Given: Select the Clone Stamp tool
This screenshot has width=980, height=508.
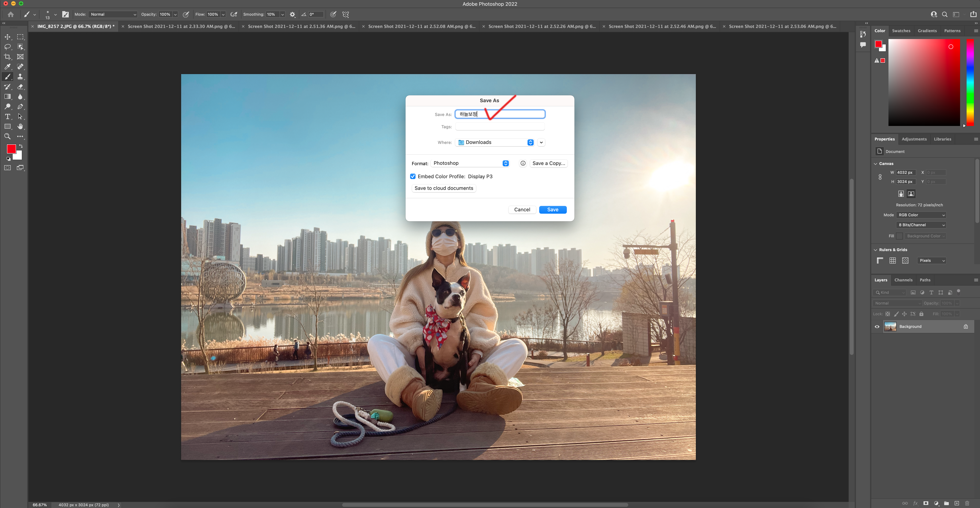Looking at the screenshot, I should (20, 77).
